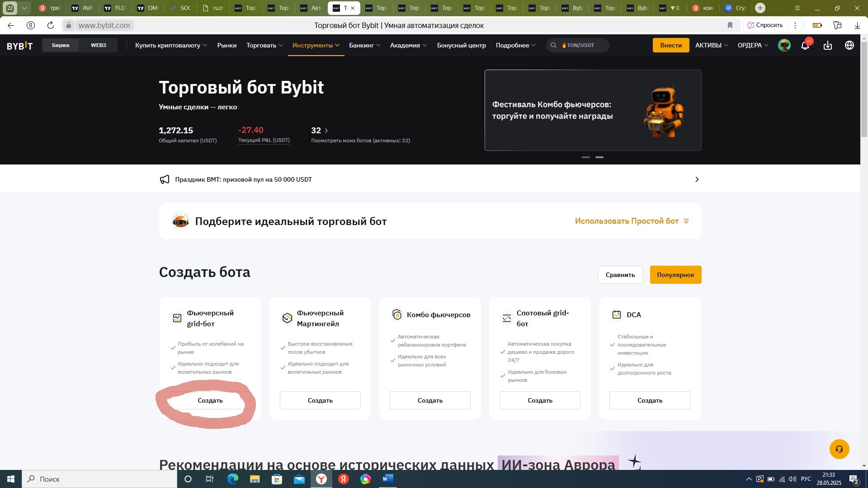Screen dimensions: 868x488
Task: Open File Explorer from the taskbar
Action: (255, 479)
